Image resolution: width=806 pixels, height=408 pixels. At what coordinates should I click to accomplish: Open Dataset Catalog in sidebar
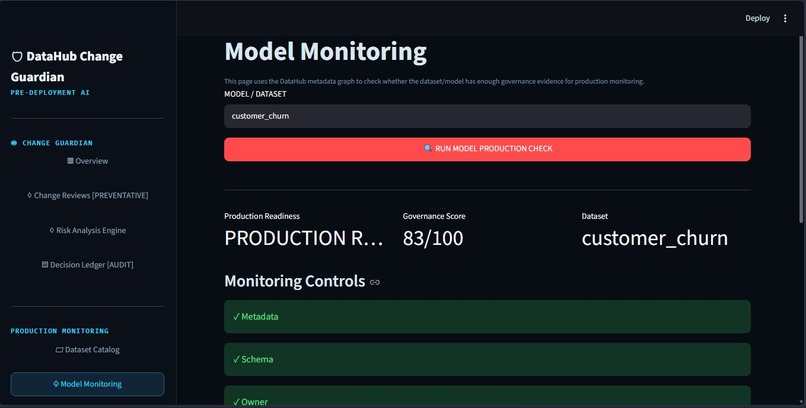(x=87, y=349)
